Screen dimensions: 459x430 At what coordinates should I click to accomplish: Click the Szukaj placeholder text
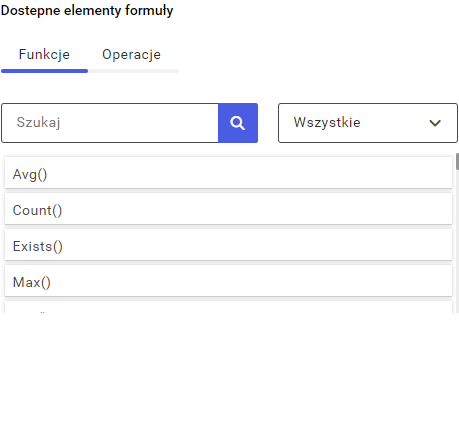[x=38, y=123]
